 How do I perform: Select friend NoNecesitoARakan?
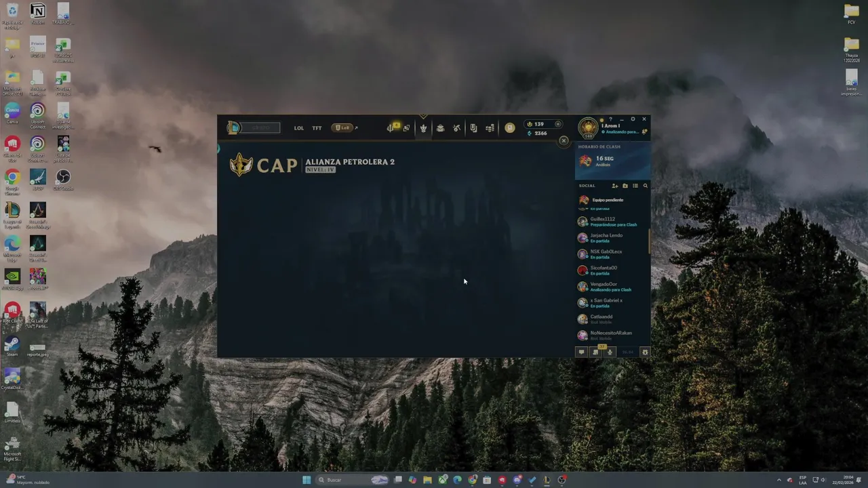[611, 335]
